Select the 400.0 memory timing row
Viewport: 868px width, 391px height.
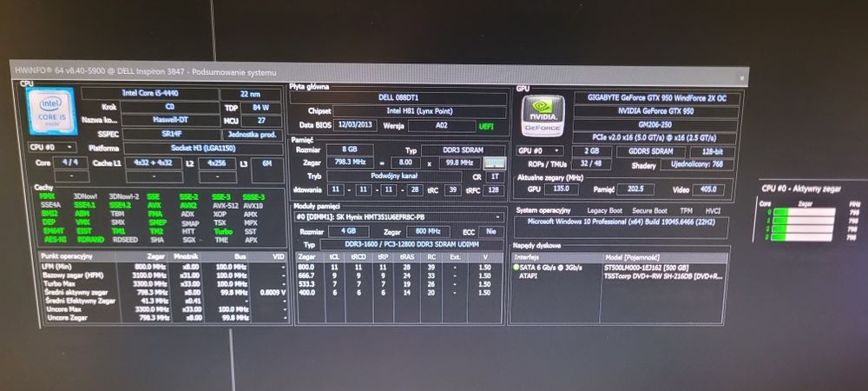(x=398, y=293)
